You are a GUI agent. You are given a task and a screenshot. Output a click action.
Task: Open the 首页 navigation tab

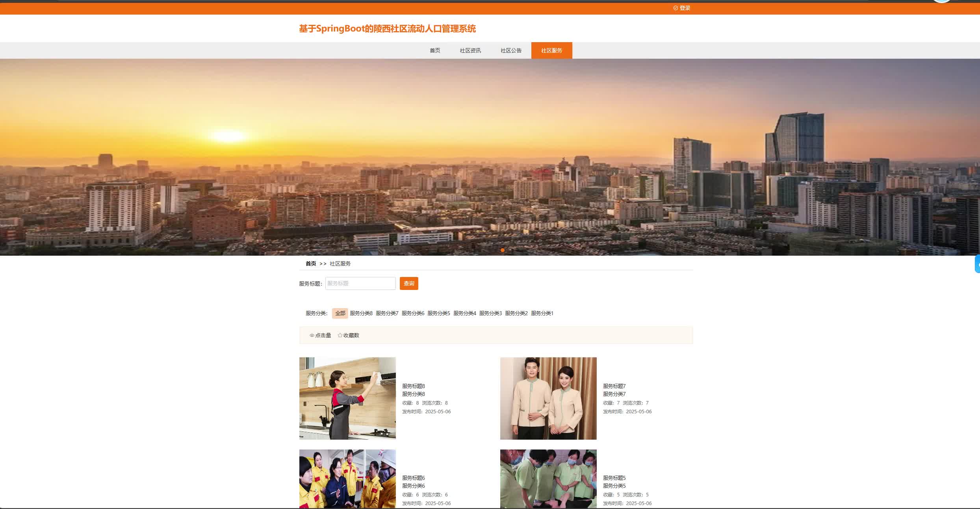click(x=435, y=50)
